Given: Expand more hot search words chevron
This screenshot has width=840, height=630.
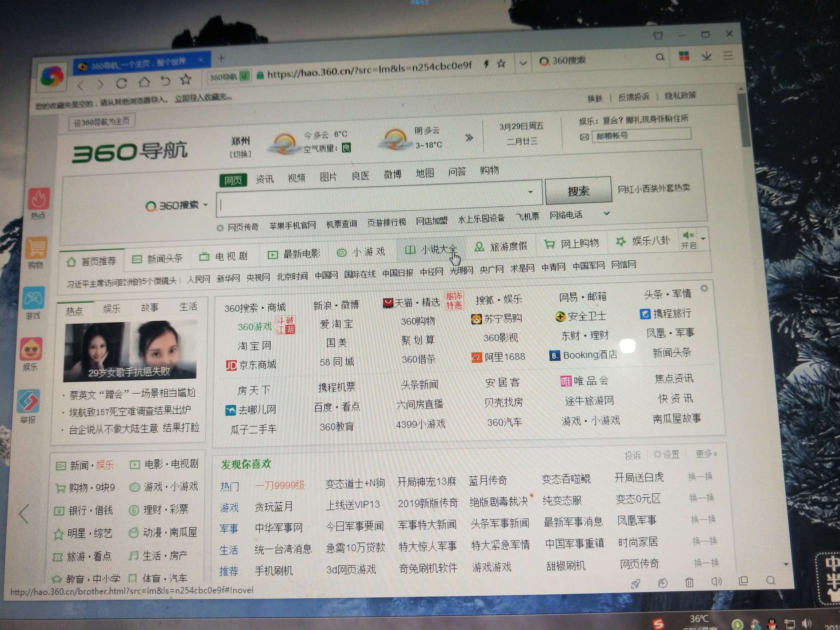Looking at the screenshot, I should 606,213.
